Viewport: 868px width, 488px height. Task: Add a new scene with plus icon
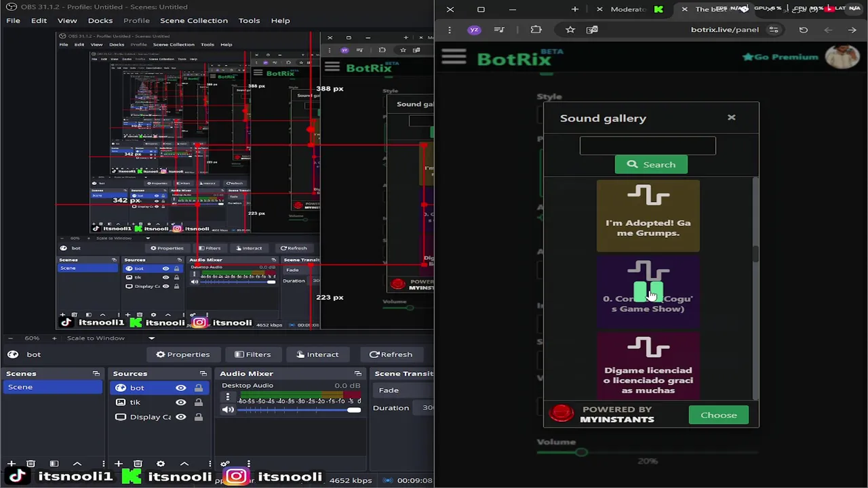tap(11, 464)
